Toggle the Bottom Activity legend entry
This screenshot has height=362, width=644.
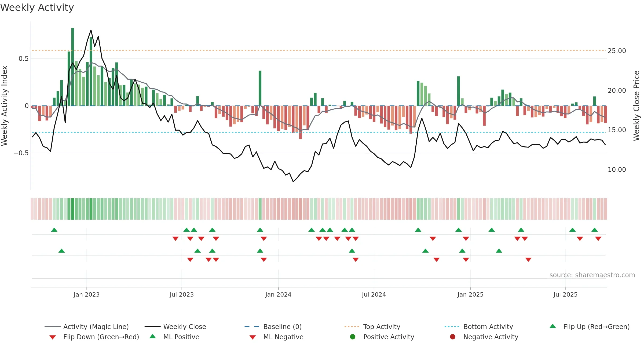pyautogui.click(x=479, y=327)
